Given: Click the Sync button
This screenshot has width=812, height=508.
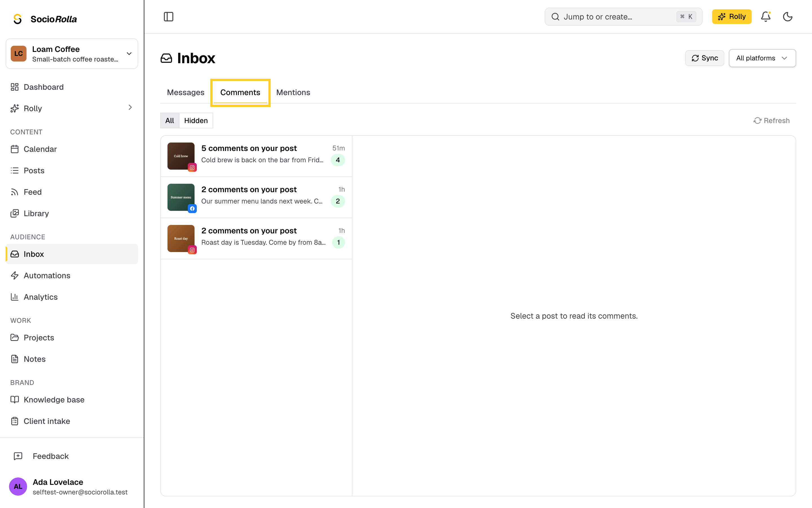Looking at the screenshot, I should coord(705,58).
